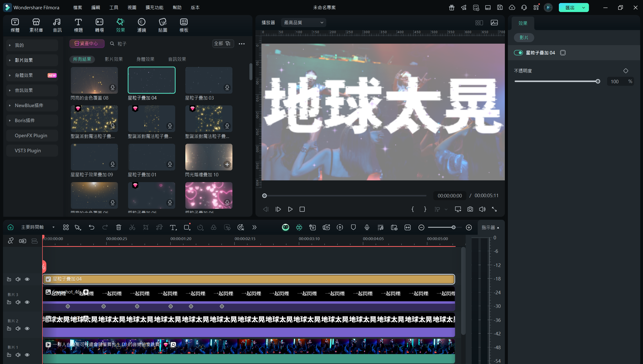Open the 全部 filter dropdown

pos(223,44)
